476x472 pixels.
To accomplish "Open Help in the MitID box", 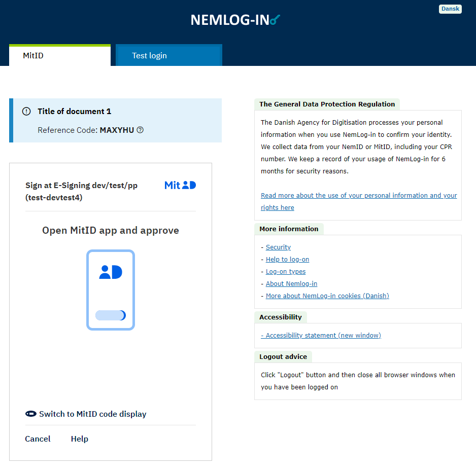I will 80,439.
